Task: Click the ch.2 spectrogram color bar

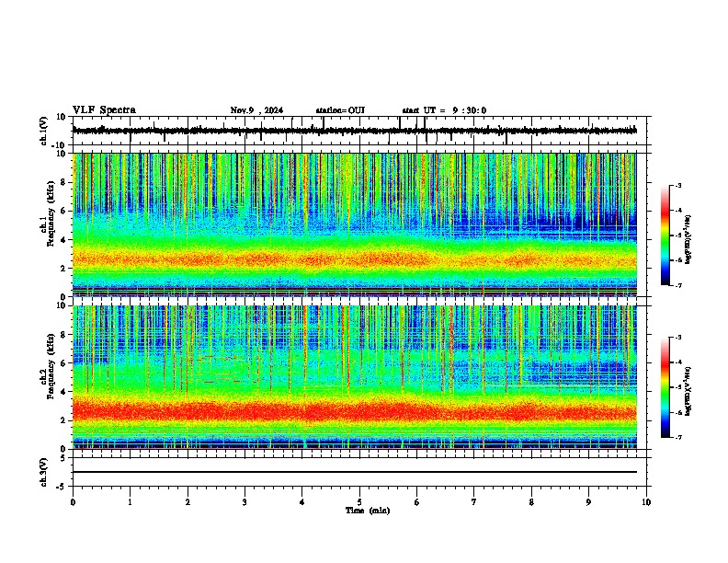Action: (665, 387)
